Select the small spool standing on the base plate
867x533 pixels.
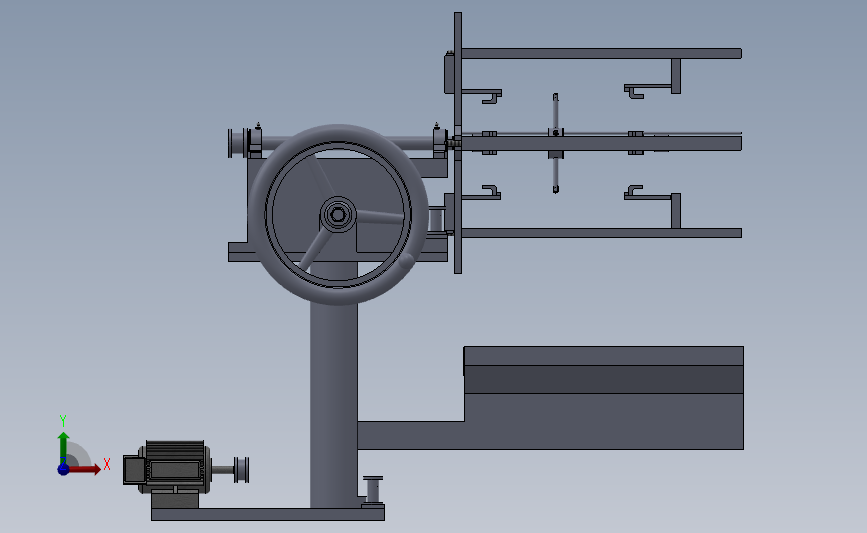point(373,490)
